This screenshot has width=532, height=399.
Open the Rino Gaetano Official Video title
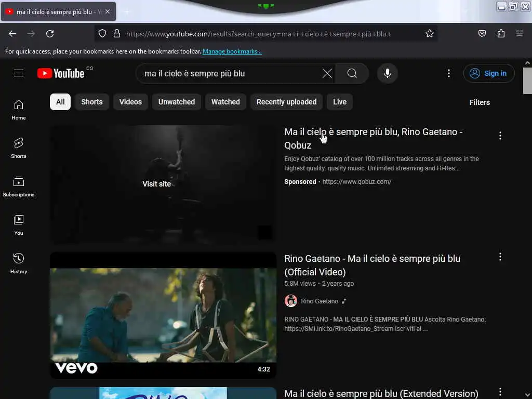pos(372,265)
